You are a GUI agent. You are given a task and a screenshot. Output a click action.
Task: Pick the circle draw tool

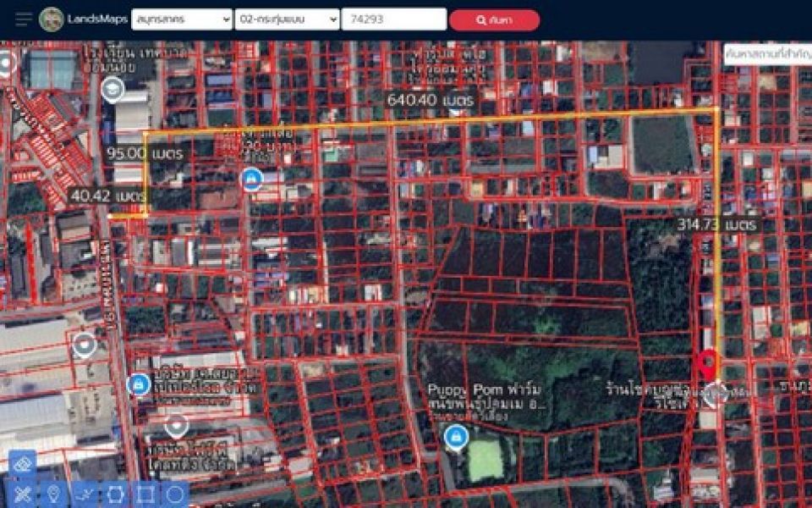click(x=175, y=494)
